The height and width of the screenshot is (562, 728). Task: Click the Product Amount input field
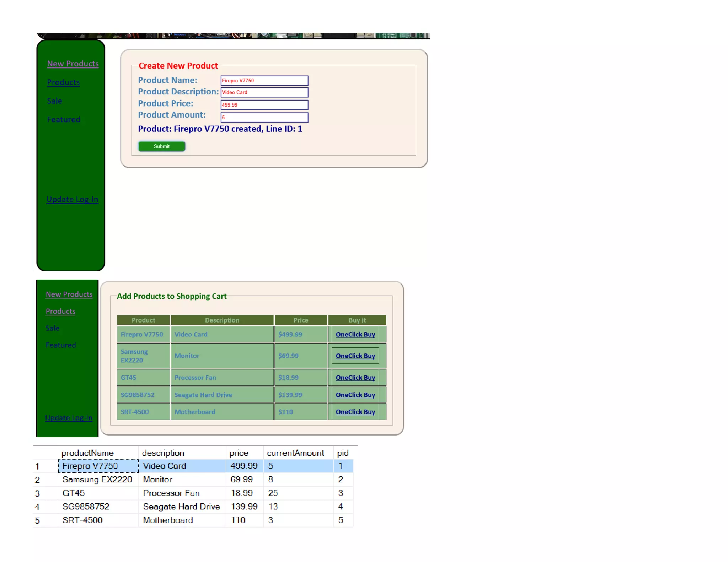click(x=264, y=117)
